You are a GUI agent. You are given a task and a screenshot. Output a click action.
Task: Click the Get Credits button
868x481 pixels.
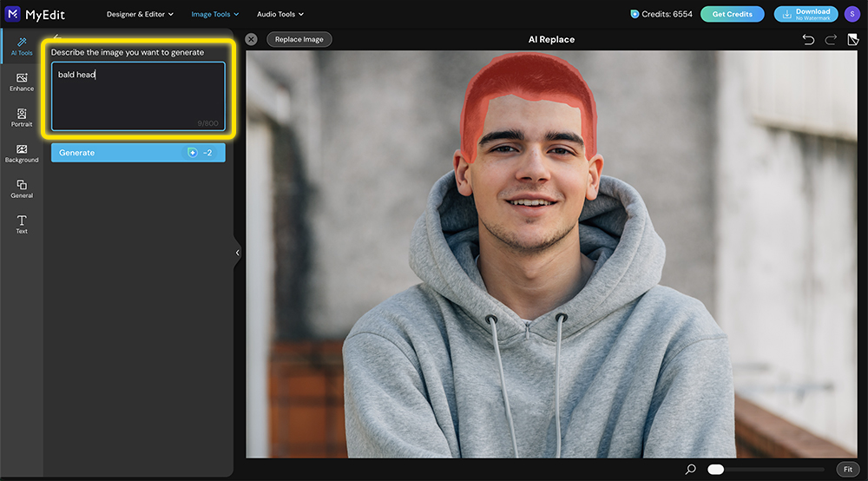click(732, 14)
